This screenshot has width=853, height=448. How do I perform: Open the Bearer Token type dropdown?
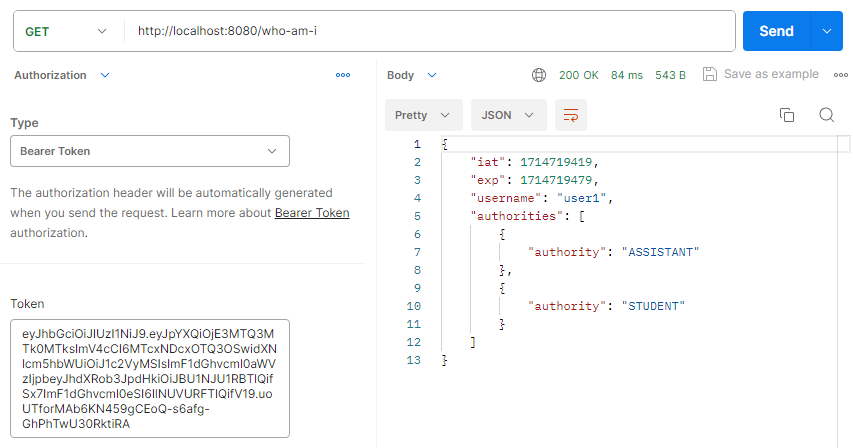[x=150, y=151]
